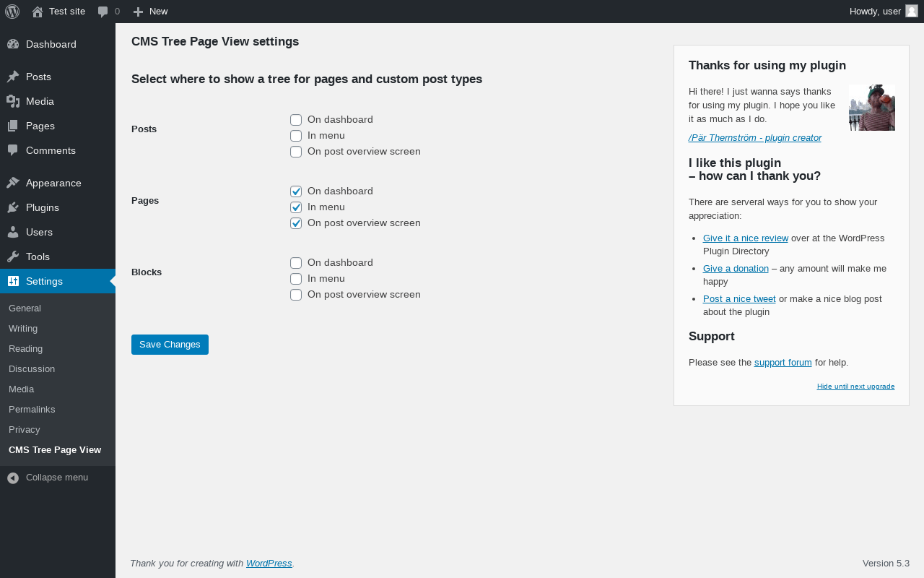Enable Blocks On post overview screen checkbox

point(296,295)
